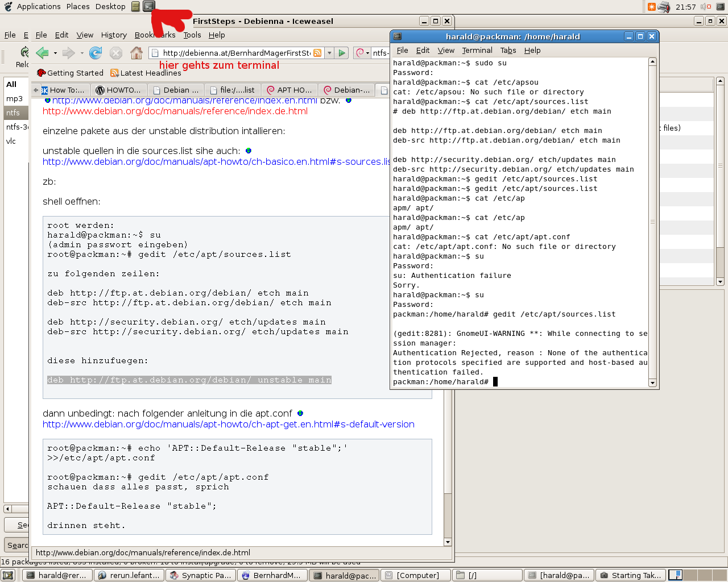728x582 pixels.
Task: Select 'ntfs' in Synaptic category list
Action: [x=16, y=113]
